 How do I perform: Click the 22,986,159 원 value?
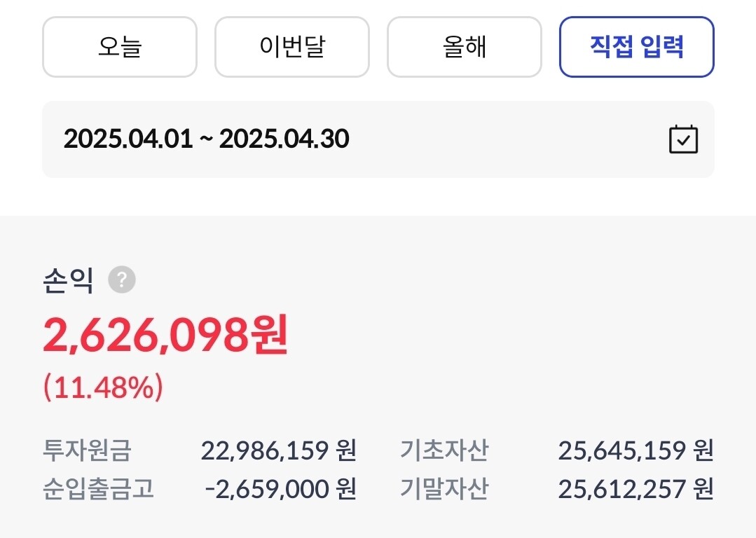tap(278, 450)
